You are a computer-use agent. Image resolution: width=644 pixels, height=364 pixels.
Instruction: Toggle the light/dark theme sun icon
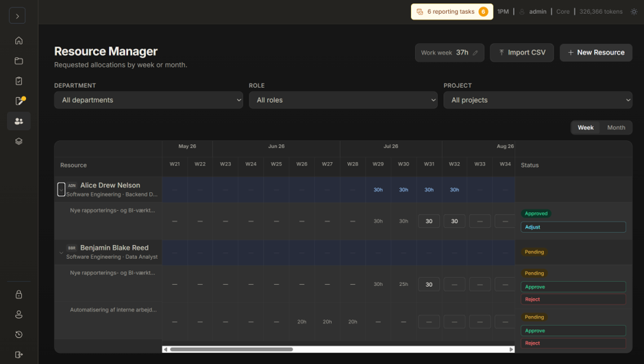tap(634, 12)
